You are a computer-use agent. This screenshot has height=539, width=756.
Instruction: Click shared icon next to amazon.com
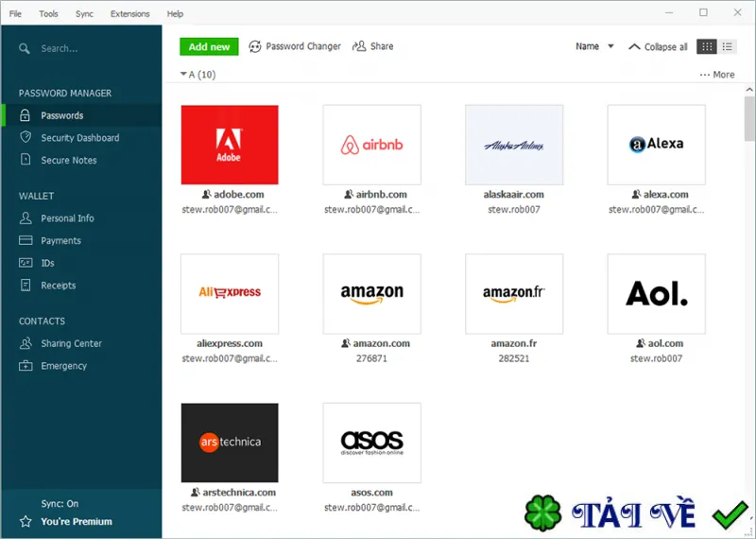pos(346,343)
